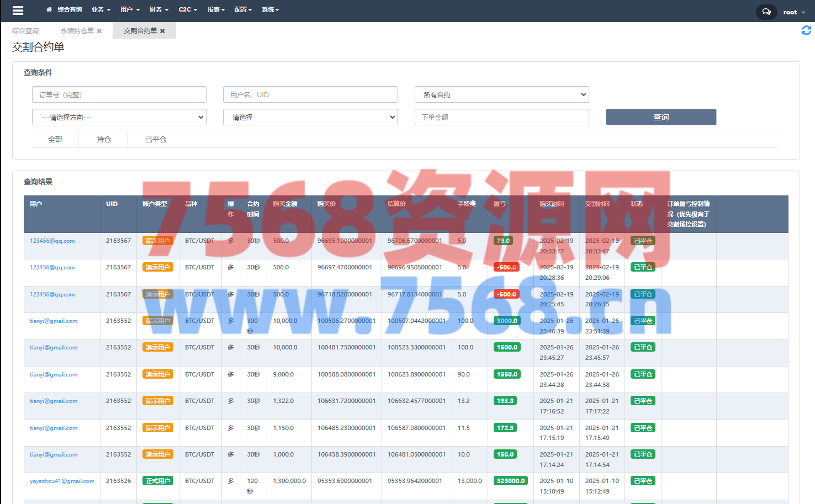
Task: Click the blue refresh icon
Action: (x=806, y=30)
